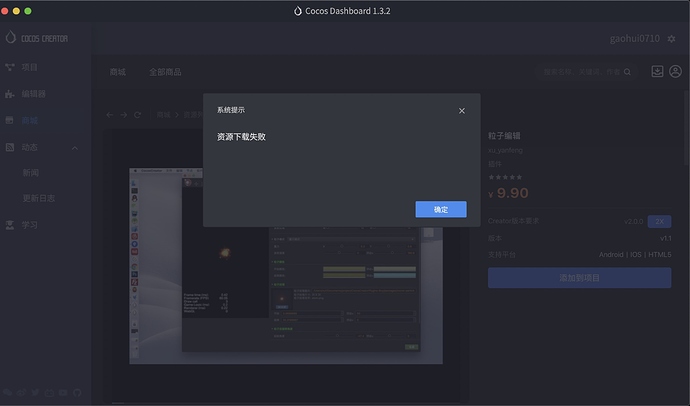The width and height of the screenshot is (690, 406).
Task: Close the 系统提示 dialog with X
Action: (x=462, y=111)
